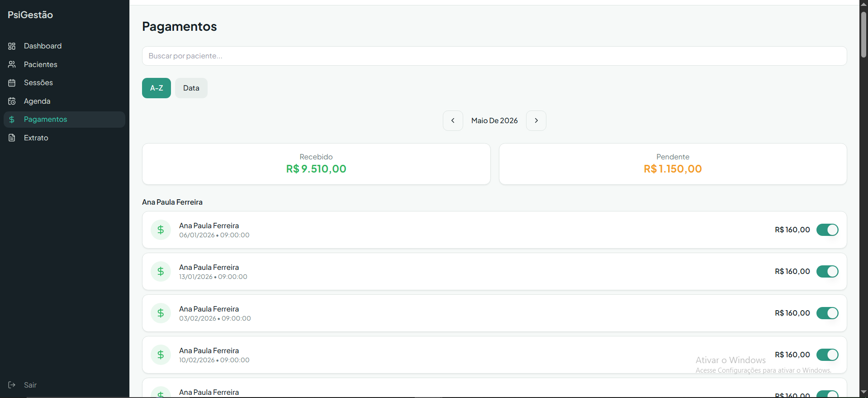Open Pacientes page in sidebar

(64, 64)
